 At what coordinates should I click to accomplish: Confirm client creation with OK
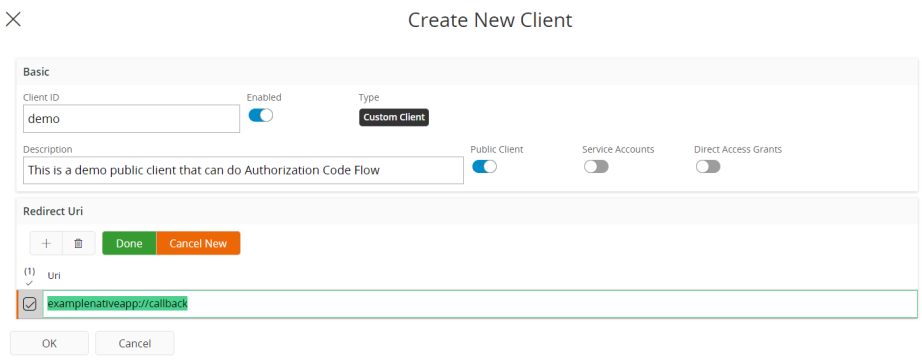49,343
